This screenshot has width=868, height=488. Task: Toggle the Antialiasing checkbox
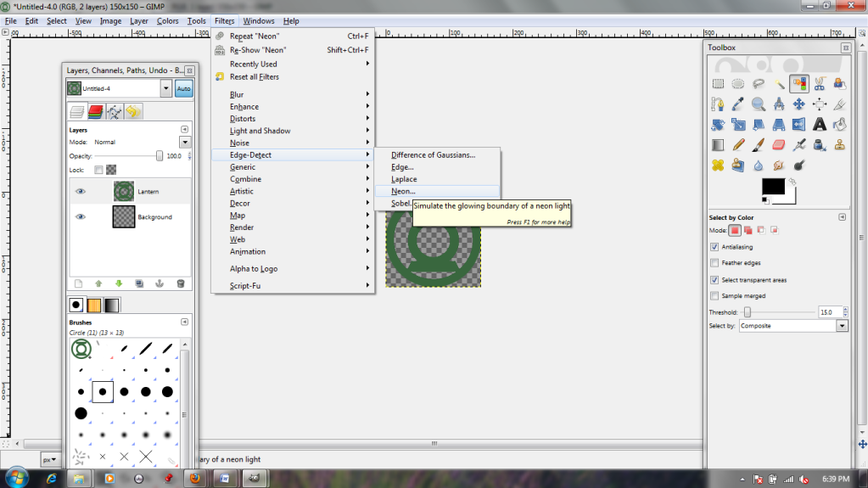(x=714, y=246)
